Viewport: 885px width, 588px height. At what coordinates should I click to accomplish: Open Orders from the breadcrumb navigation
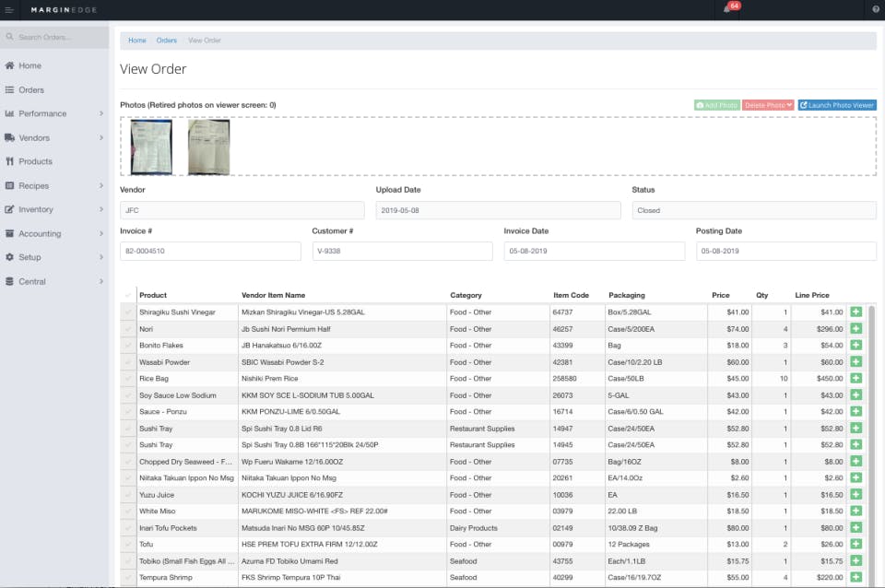click(166, 41)
